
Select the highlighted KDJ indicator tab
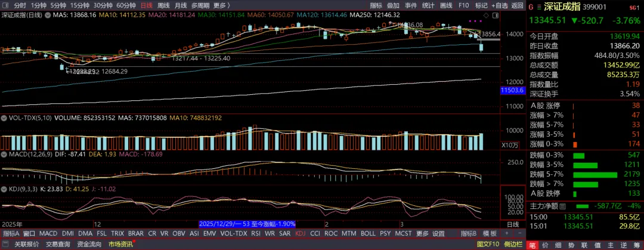coord(300,233)
